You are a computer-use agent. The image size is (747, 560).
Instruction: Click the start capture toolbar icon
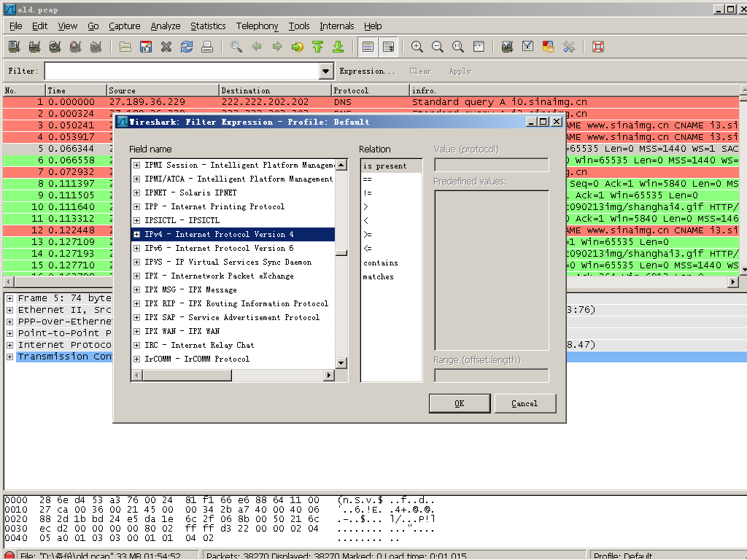click(x=55, y=47)
